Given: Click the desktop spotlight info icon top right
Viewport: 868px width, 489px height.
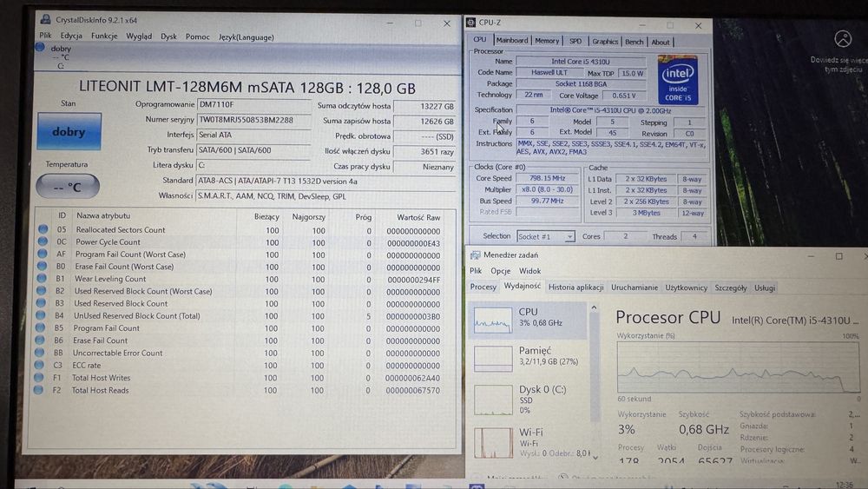Looking at the screenshot, I should coord(843,39).
